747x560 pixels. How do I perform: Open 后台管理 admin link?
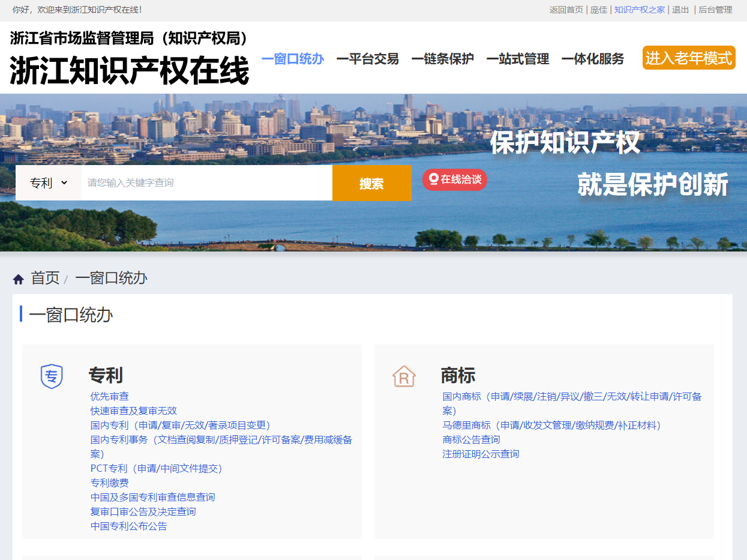[x=715, y=10]
